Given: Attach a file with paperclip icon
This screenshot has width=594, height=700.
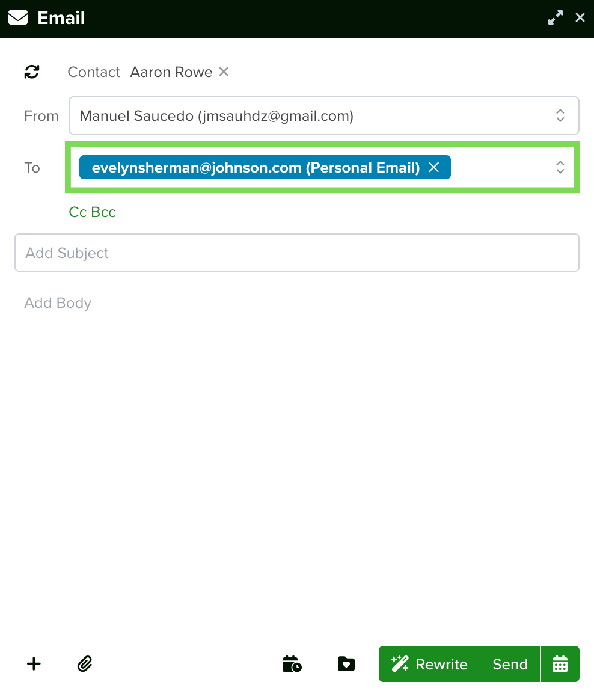Looking at the screenshot, I should 85,664.
